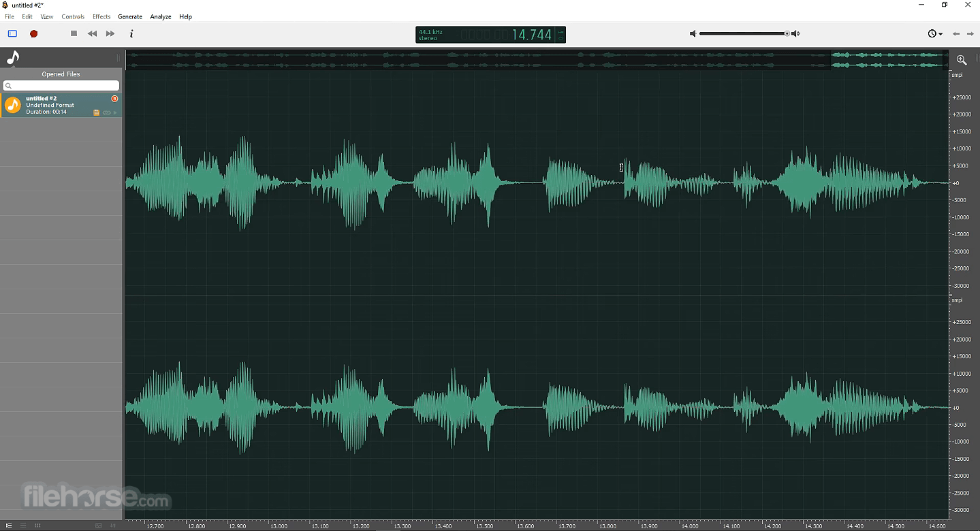Viewport: 980px width, 531px height.
Task: Adjust the volume slider knob
Action: tap(787, 33)
